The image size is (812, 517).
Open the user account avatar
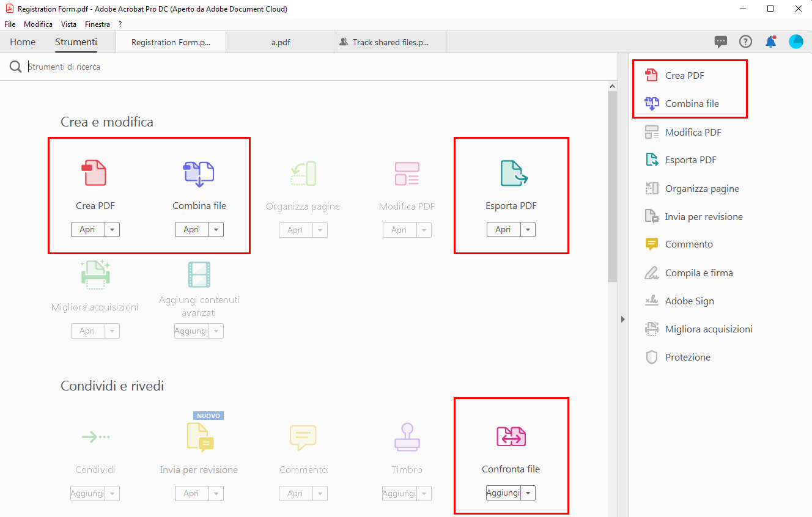point(795,42)
